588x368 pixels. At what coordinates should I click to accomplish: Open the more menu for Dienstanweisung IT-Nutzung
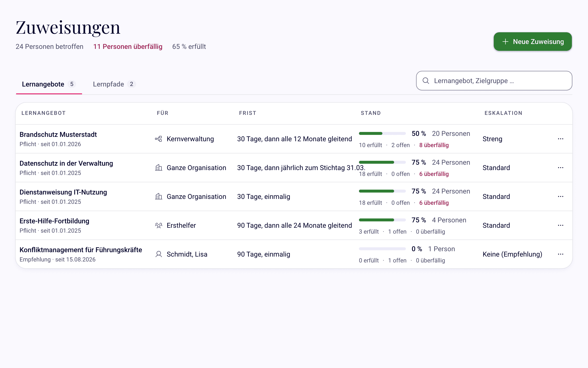click(x=560, y=196)
